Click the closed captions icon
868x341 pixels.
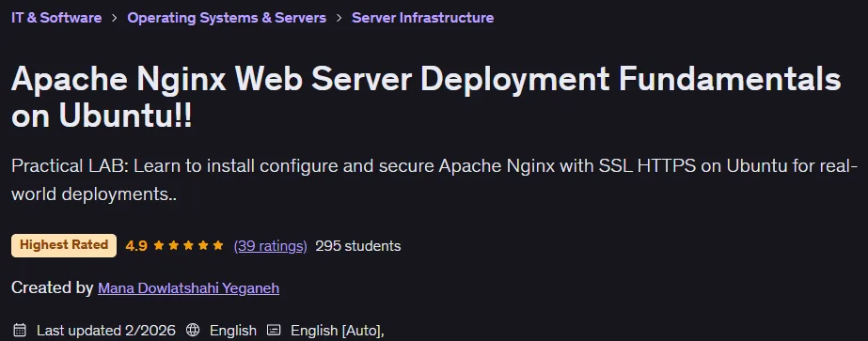274,331
